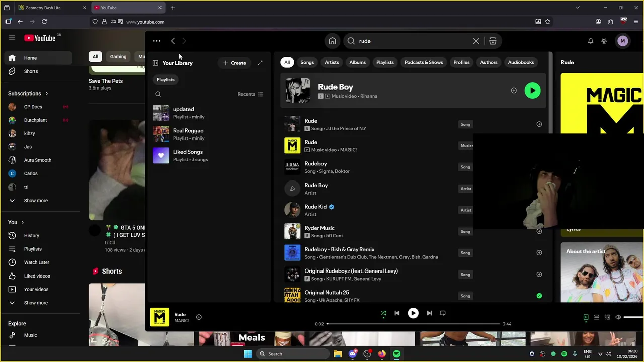Open the Recents sort dropdown

tap(250, 94)
